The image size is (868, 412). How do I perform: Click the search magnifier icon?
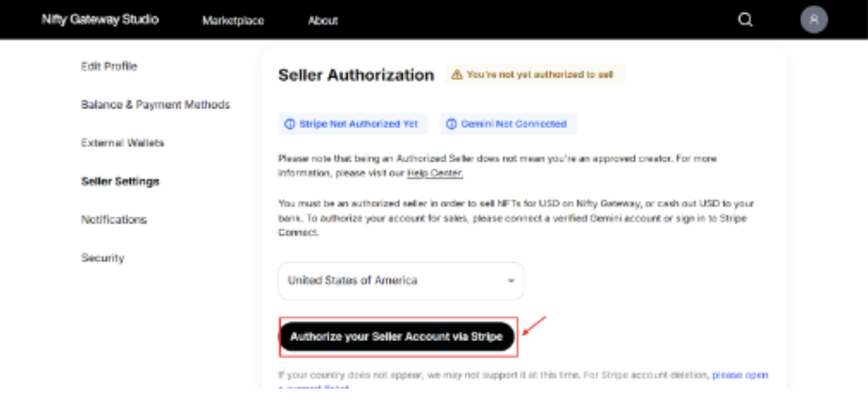tap(745, 20)
